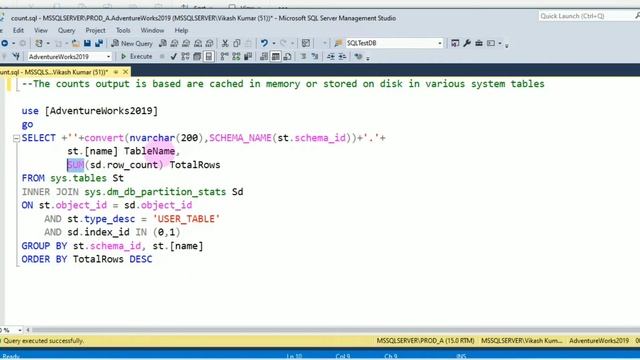The image size is (640, 360).
Task: Click the Copy icon in toolbar
Action: (x=237, y=43)
